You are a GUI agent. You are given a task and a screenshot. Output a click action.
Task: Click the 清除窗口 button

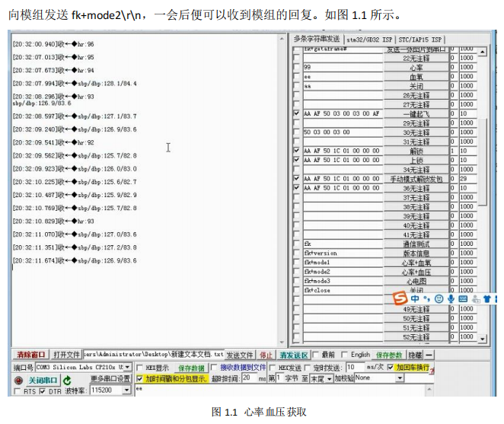pos(31,355)
